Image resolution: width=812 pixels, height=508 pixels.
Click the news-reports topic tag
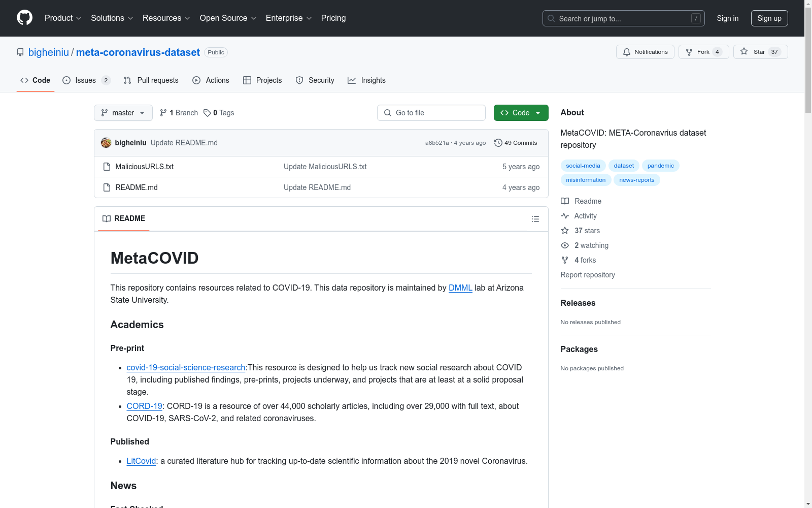pos(637,180)
